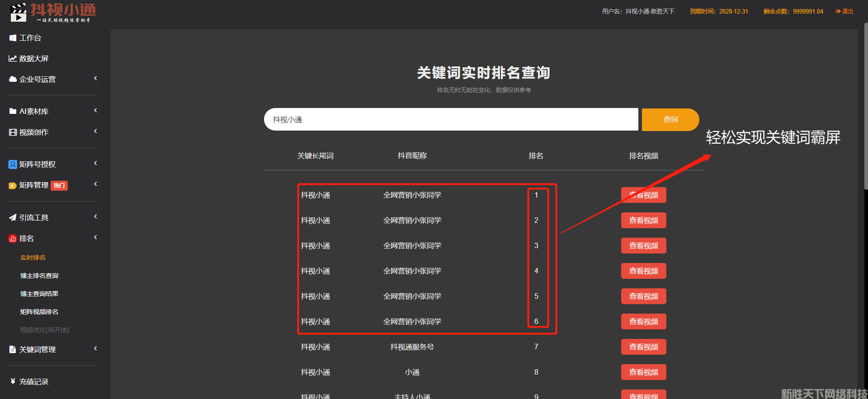
Task: Click the 视频创作 film icon
Action: coord(13,132)
